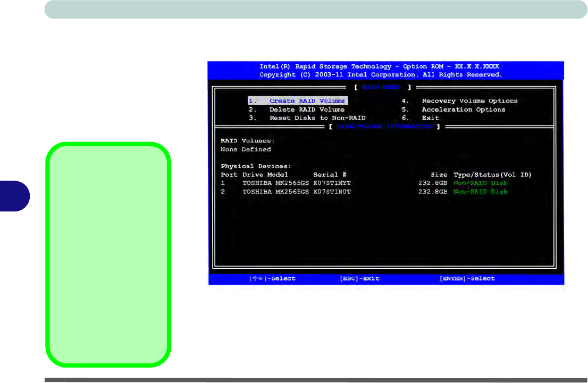Select serial number X07ST1MYT

pos(332,183)
